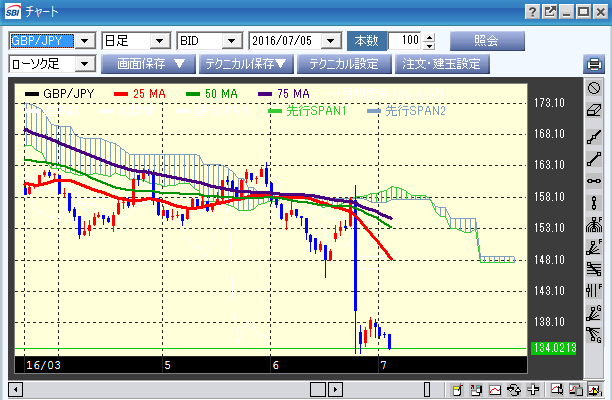Image resolution: width=612 pixels, height=400 pixels.
Task: Open the GBP/JPY currency pair dropdown
Action: [85, 41]
